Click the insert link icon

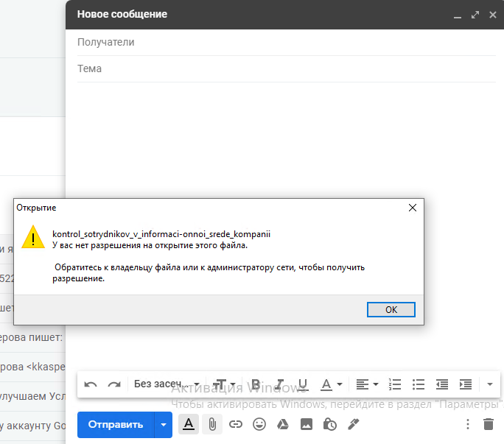[235, 424]
